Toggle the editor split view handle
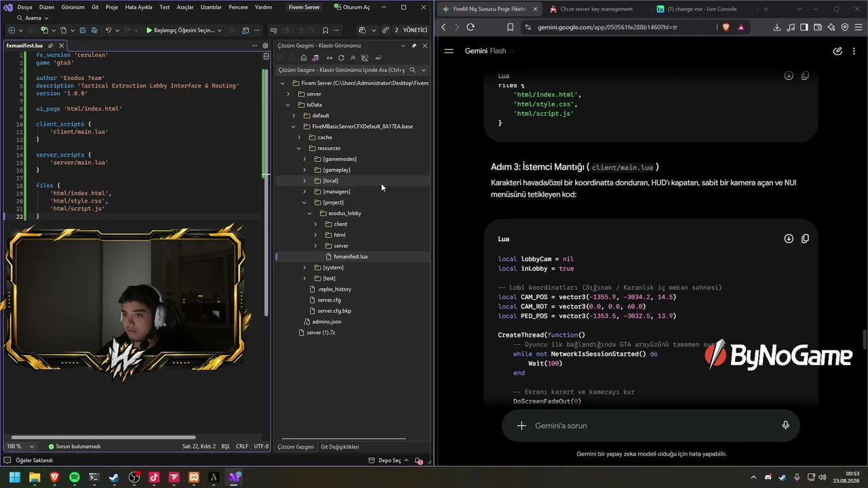 pyautogui.click(x=266, y=56)
